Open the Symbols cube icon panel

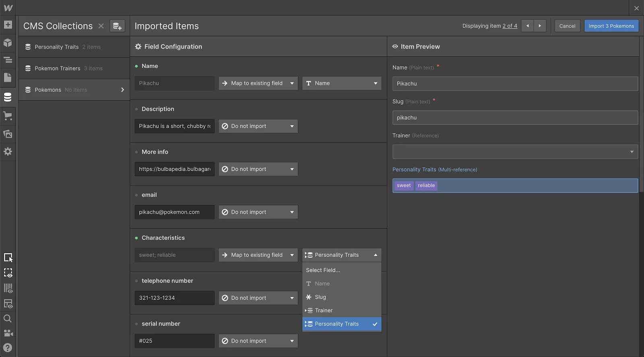tap(8, 43)
